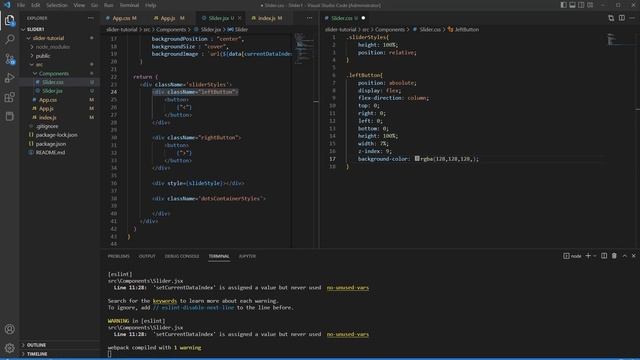Open the launch profile dropdown beside plus
This screenshot has width=640, height=360.
tap(595, 256)
